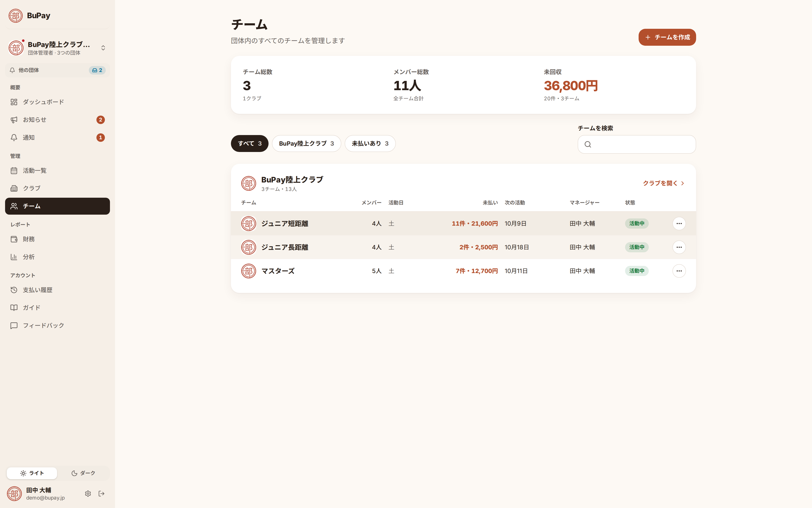Open the マスターズ team row
Screen dimensions: 812x508
463,271
